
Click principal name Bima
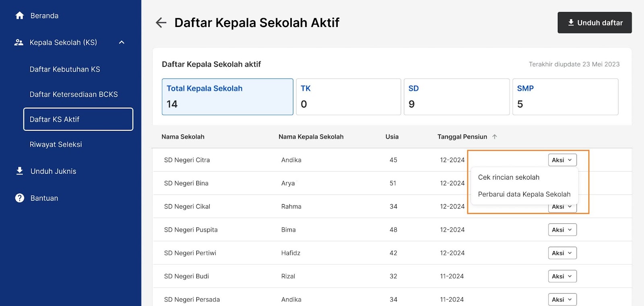(288, 230)
